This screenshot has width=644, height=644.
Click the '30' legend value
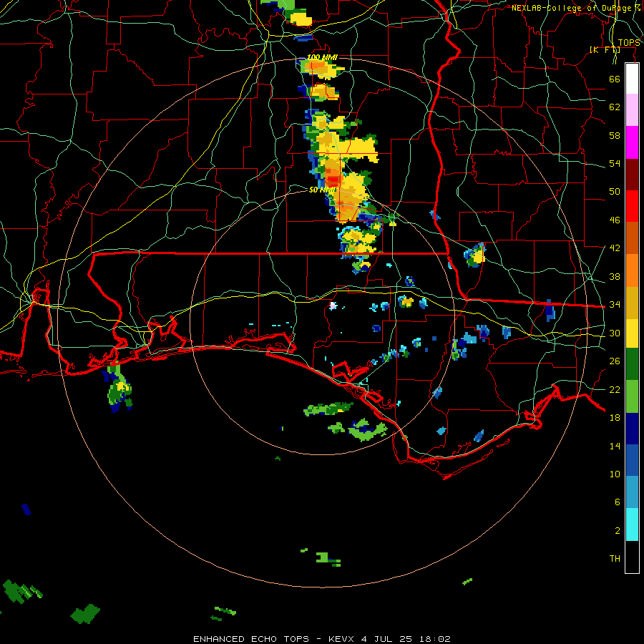(x=615, y=333)
